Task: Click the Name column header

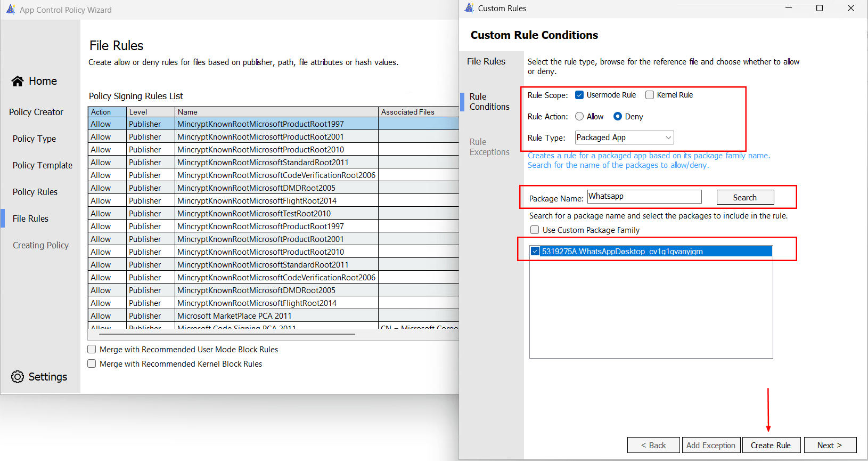Action: coord(276,112)
